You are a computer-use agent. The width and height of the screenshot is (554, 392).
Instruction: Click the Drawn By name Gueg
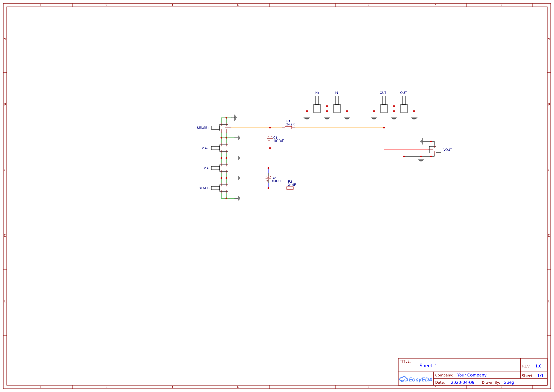point(509,382)
